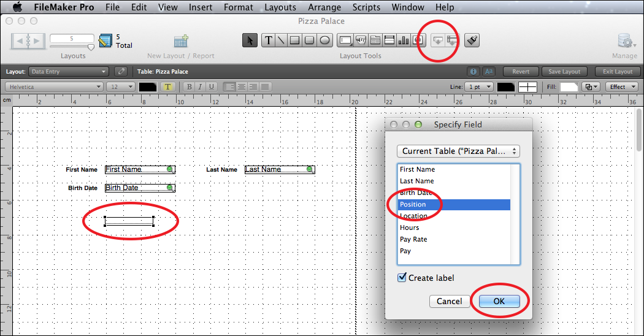Toggle Underline text formatting
The width and height of the screenshot is (644, 336).
point(212,86)
